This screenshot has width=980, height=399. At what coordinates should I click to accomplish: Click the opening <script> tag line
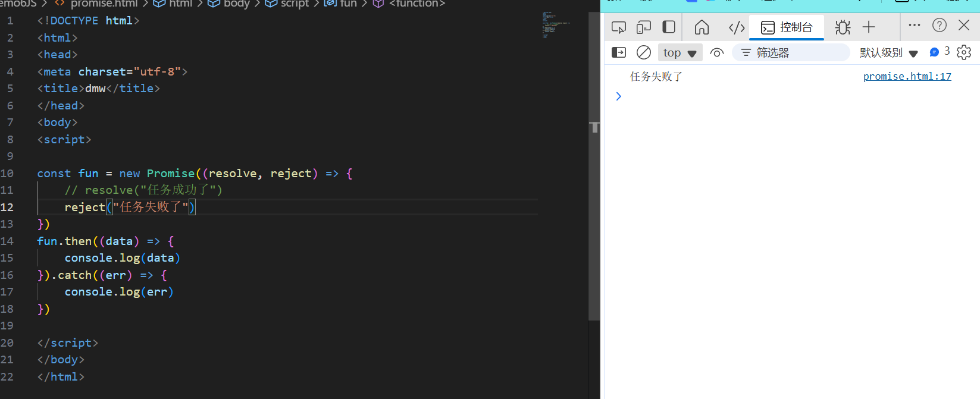pyautogui.click(x=64, y=140)
